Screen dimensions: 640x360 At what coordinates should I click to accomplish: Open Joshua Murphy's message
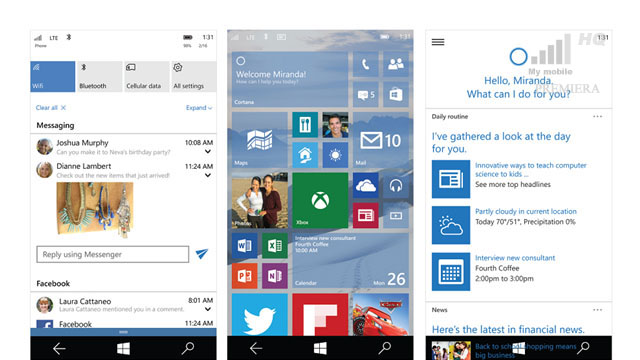click(124, 147)
